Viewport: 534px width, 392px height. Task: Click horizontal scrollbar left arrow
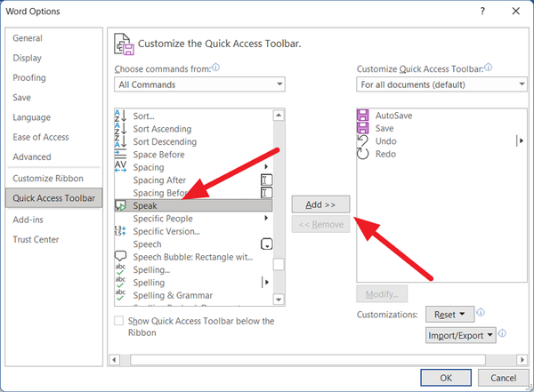[x=115, y=360]
